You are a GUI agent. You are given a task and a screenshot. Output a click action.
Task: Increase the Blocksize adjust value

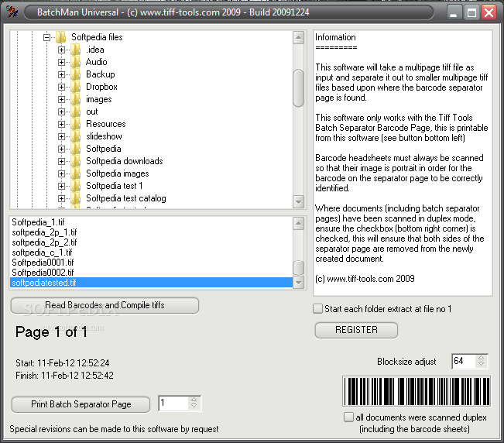(x=482, y=358)
